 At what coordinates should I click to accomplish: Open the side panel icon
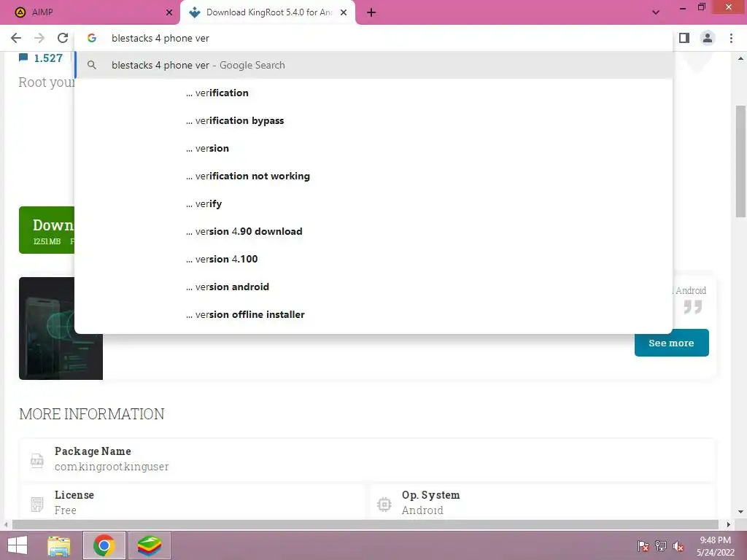pyautogui.click(x=684, y=38)
